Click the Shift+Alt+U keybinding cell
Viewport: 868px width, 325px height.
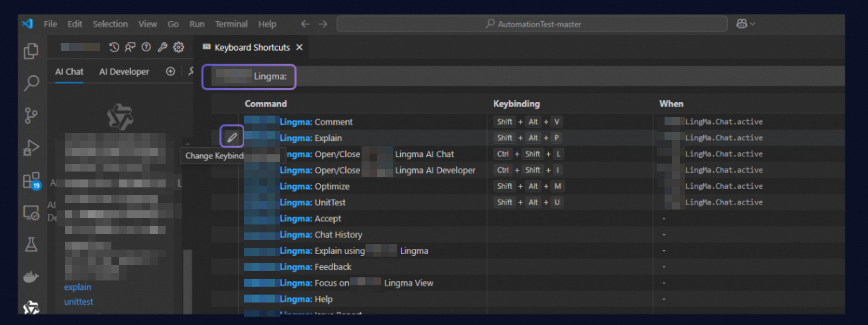pyautogui.click(x=528, y=202)
